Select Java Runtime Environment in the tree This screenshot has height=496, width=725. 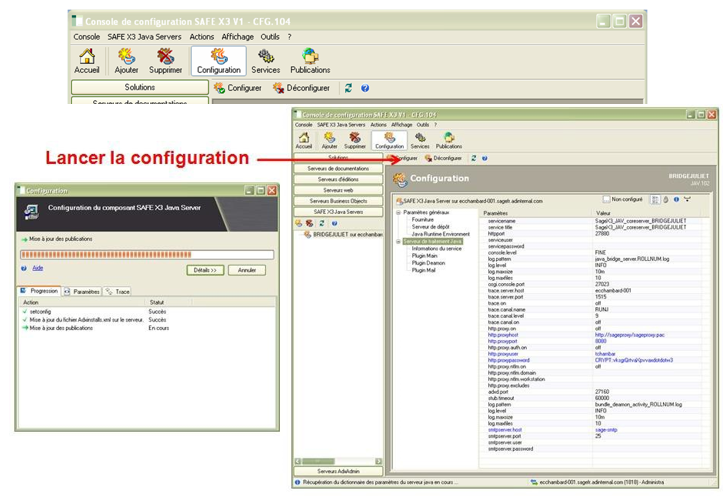click(x=440, y=234)
